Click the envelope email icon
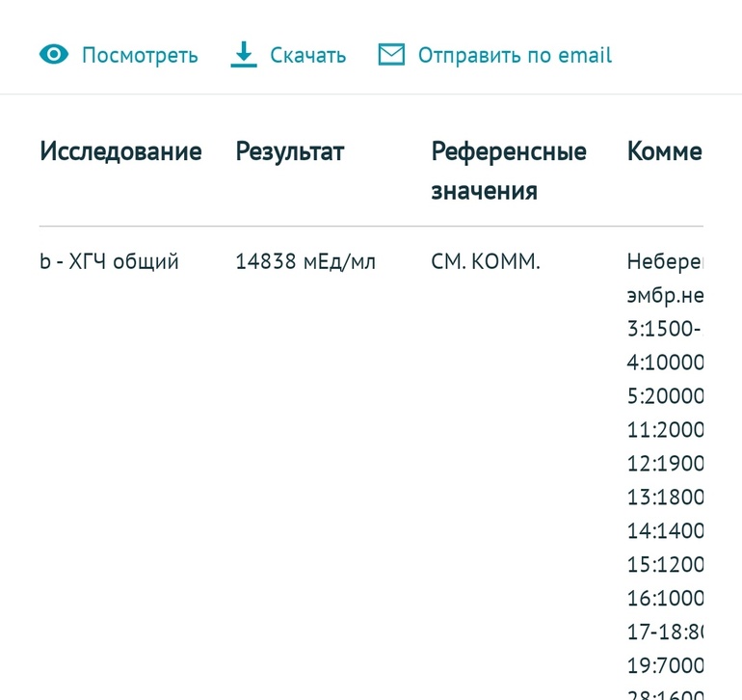742x700 pixels. coord(391,55)
